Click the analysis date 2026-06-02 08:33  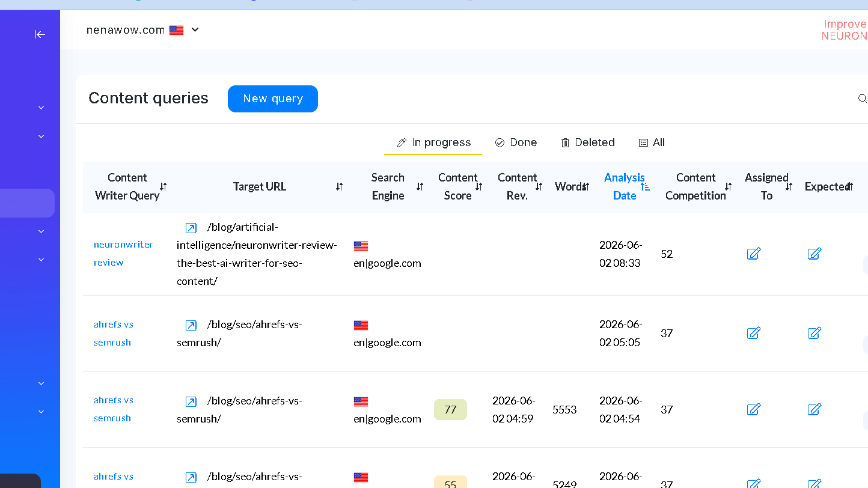pos(621,254)
